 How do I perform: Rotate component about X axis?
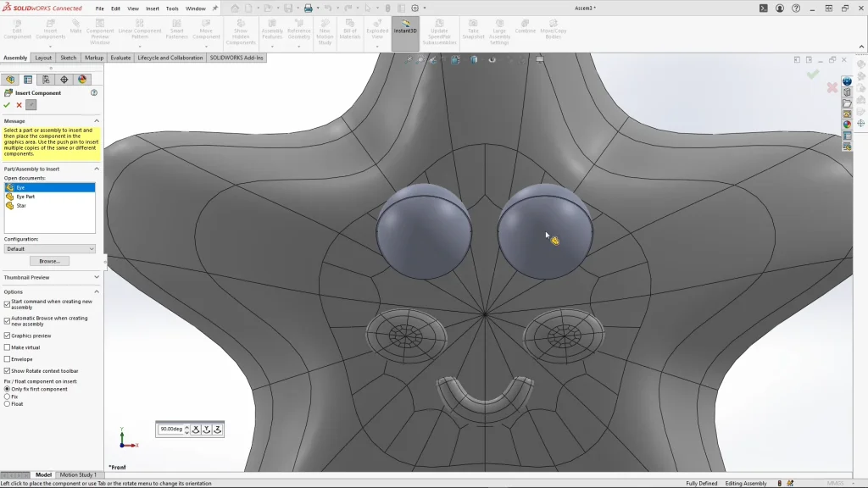(x=195, y=430)
